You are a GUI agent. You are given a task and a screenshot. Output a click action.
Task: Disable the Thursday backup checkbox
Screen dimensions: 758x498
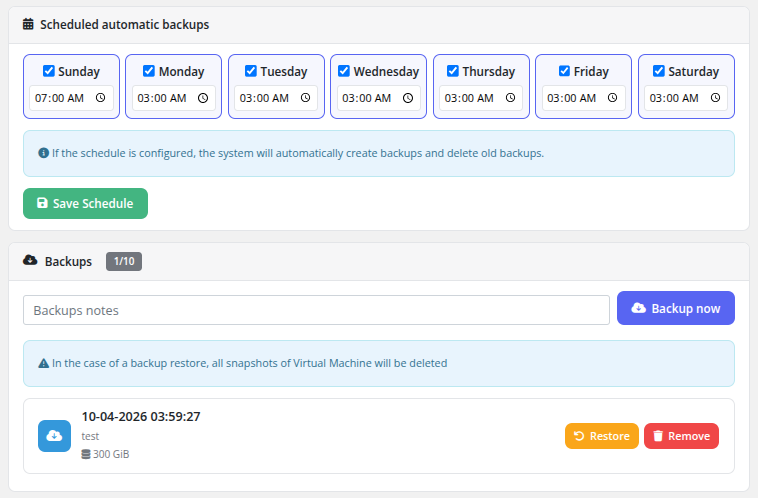click(x=452, y=71)
